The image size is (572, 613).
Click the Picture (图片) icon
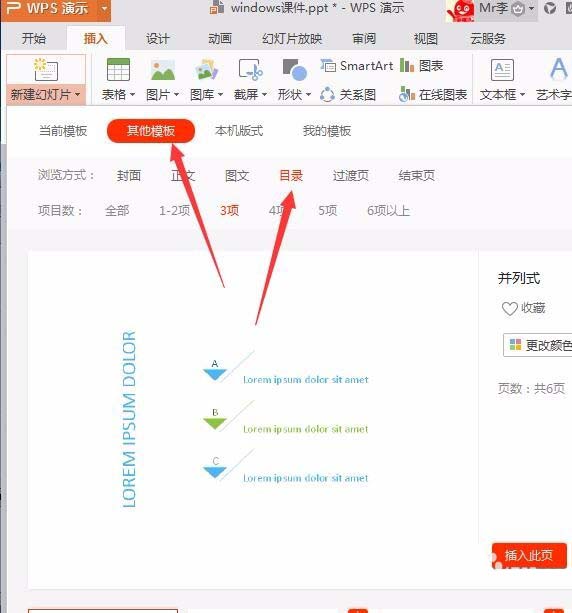click(163, 70)
